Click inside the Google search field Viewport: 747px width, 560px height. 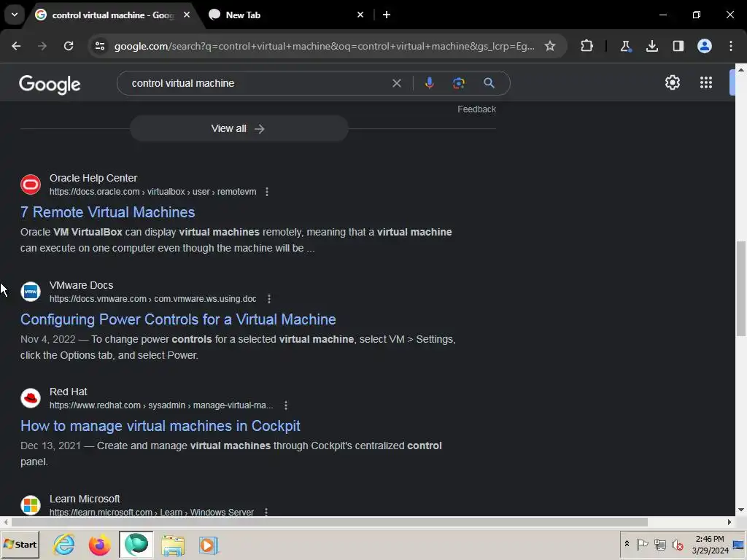258,83
